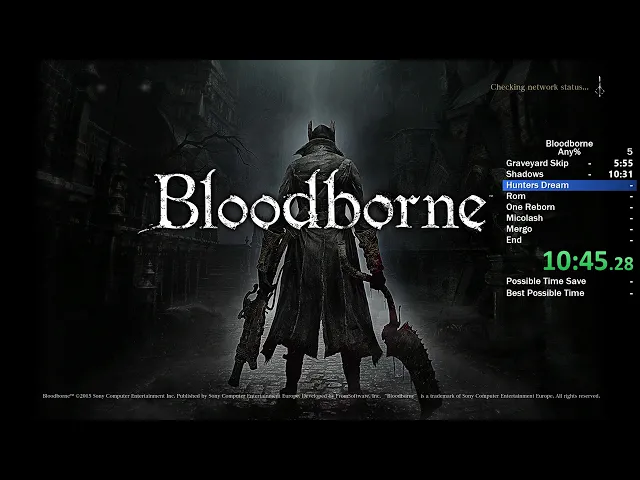Select the Graveyard Skip split row
Screen dimensions: 640x480
(569, 163)
